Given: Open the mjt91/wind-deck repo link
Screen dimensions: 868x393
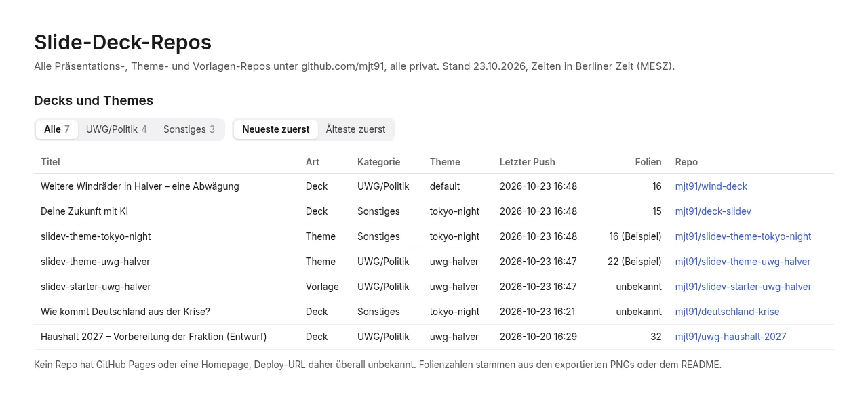Looking at the screenshot, I should pyautogui.click(x=711, y=186).
